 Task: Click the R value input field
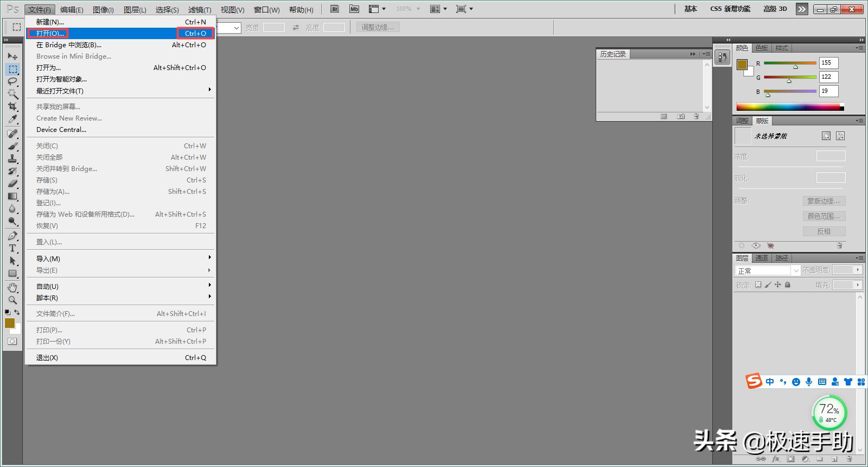click(x=828, y=63)
